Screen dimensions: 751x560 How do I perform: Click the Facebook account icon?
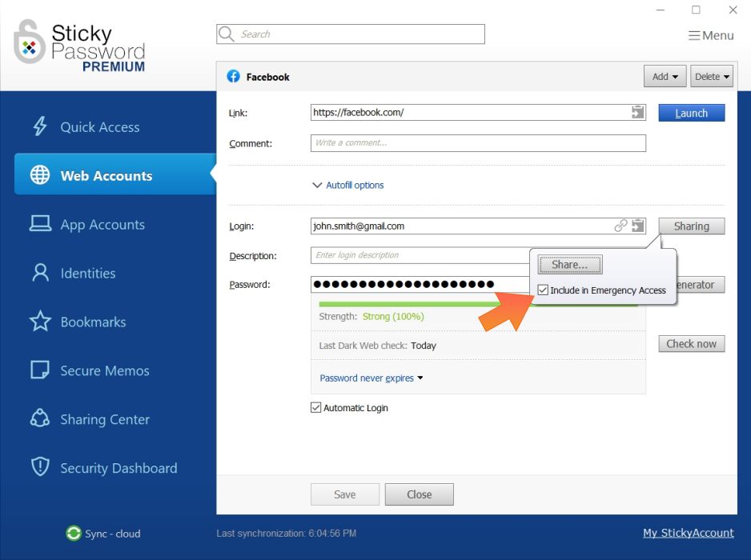[x=233, y=77]
